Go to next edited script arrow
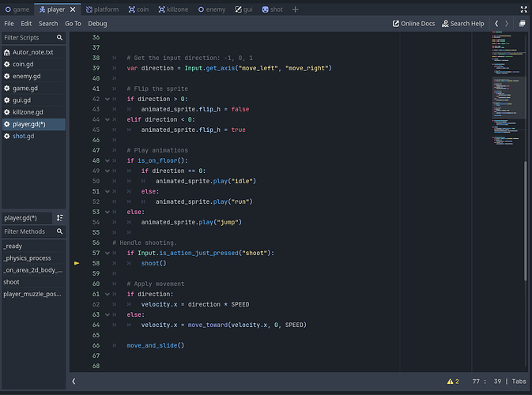The image size is (532, 395). pos(507,24)
